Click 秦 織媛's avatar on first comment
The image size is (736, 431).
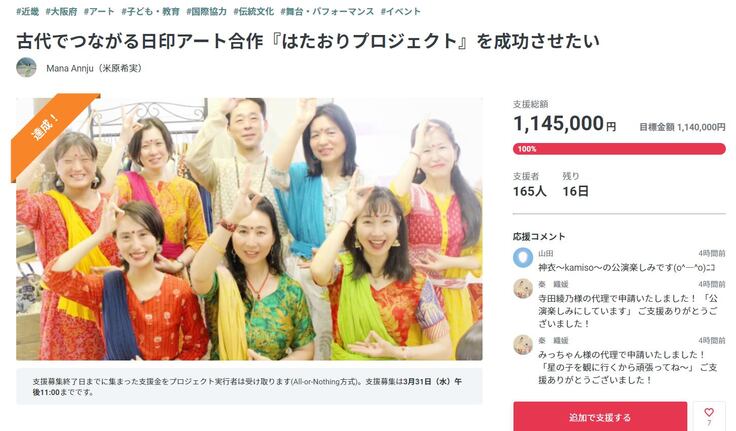pyautogui.click(x=522, y=288)
